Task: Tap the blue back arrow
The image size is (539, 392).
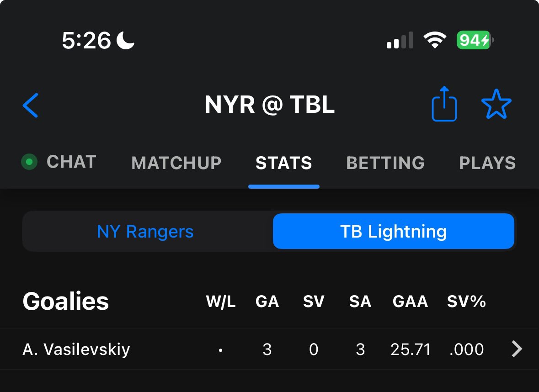Action: coord(30,105)
